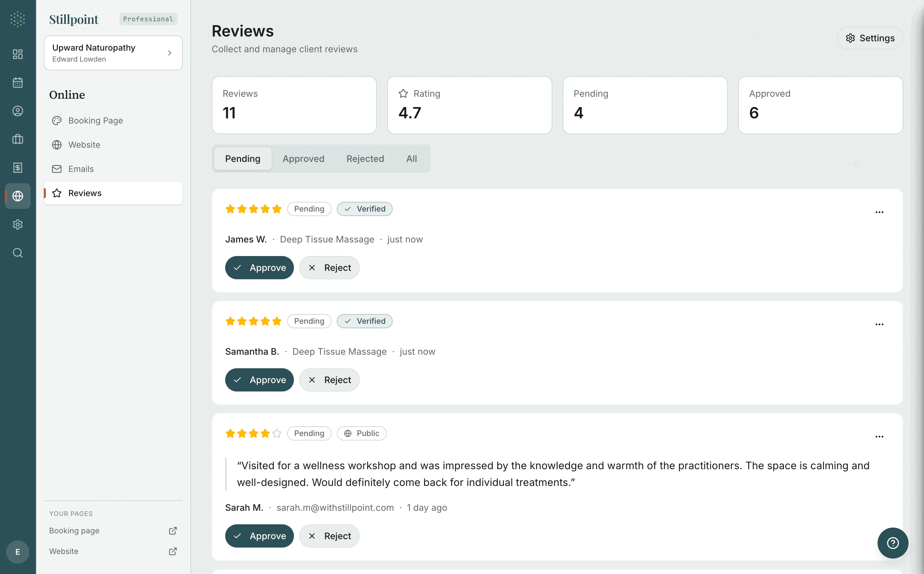
Task: Reject James W.'s review
Action: pyautogui.click(x=329, y=268)
